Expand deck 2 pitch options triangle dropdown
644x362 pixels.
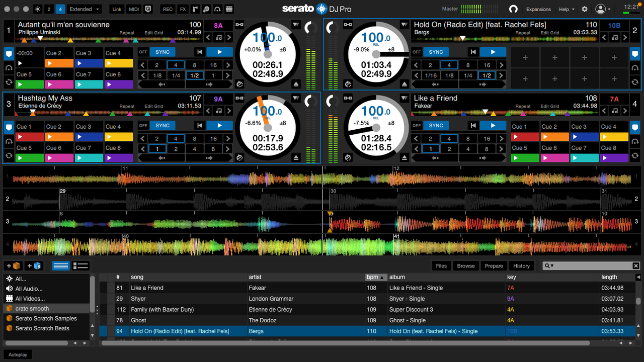point(405,24)
